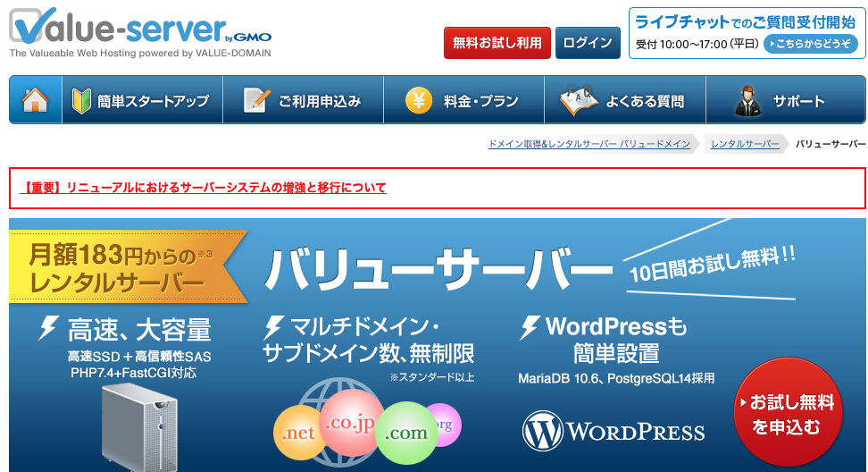Open サポート menu item

coord(786,100)
